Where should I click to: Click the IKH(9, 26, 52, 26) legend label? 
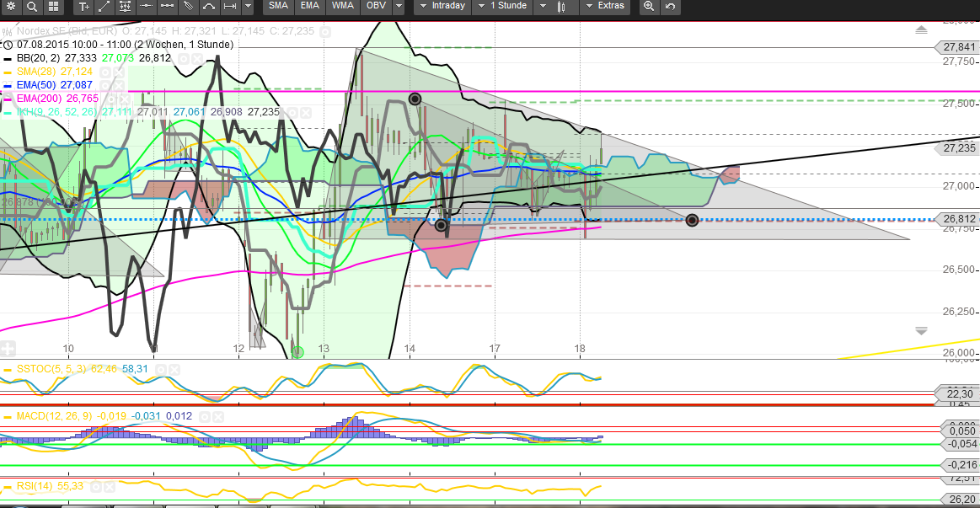[56, 113]
